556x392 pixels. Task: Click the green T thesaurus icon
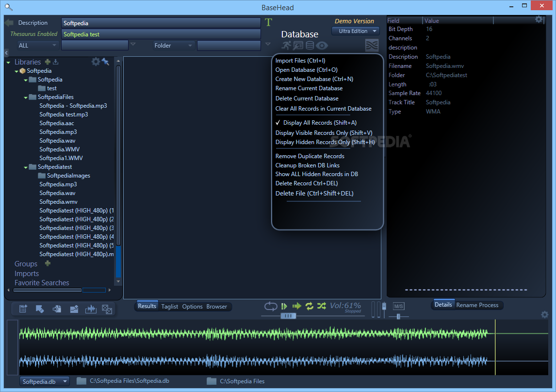(x=268, y=23)
